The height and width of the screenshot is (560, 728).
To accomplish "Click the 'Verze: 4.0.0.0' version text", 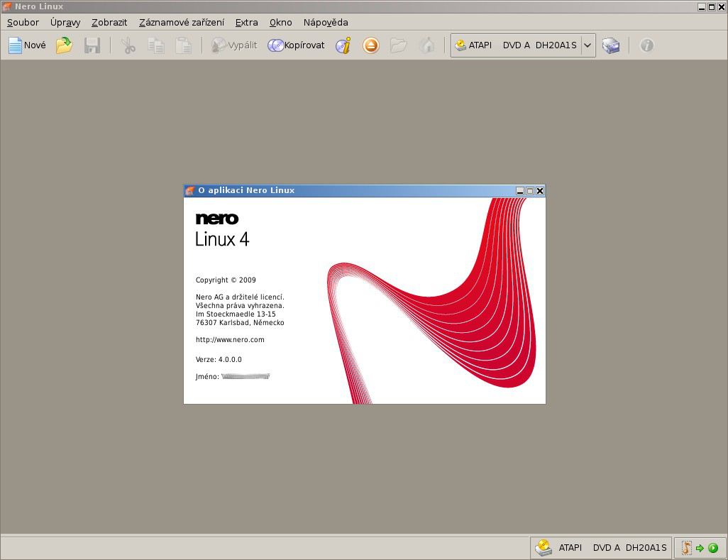I will [x=219, y=359].
